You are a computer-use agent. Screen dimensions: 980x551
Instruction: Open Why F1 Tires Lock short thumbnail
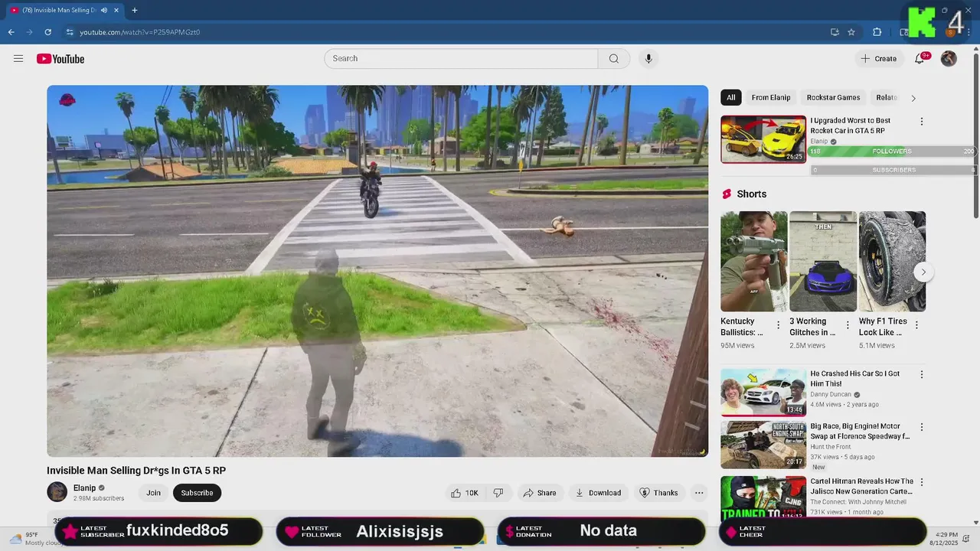(892, 262)
